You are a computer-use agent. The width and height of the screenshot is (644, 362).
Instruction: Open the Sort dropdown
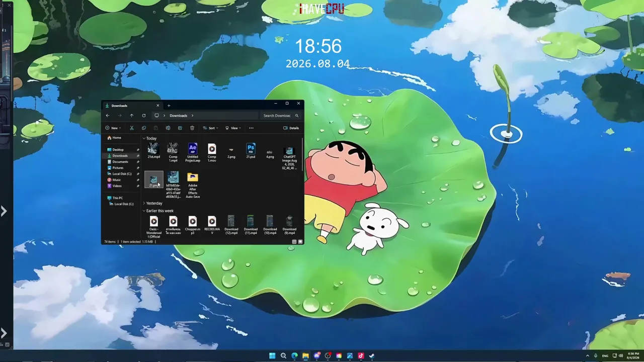[x=211, y=128]
